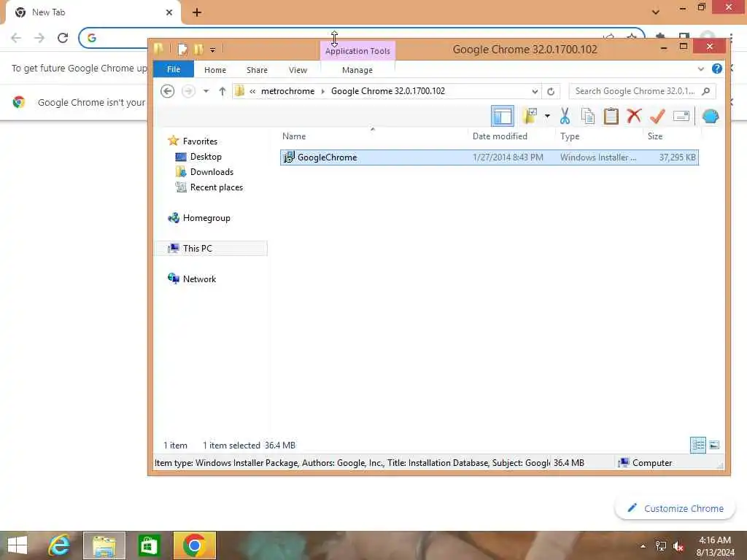This screenshot has height=560, width=747.
Task: Switch to the View ribbon tab
Action: [x=298, y=70]
